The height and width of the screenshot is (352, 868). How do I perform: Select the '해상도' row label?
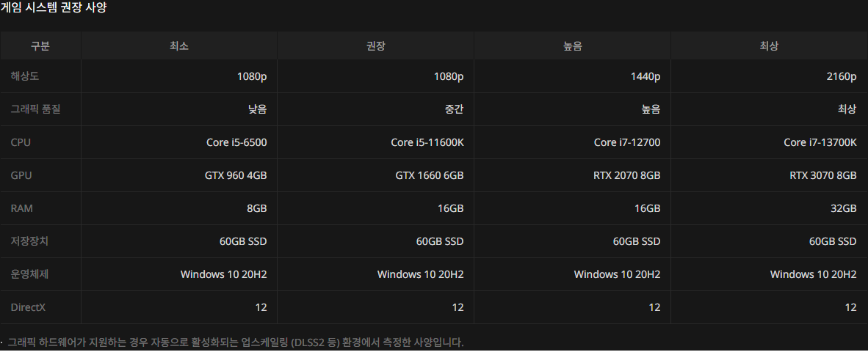[x=25, y=76]
